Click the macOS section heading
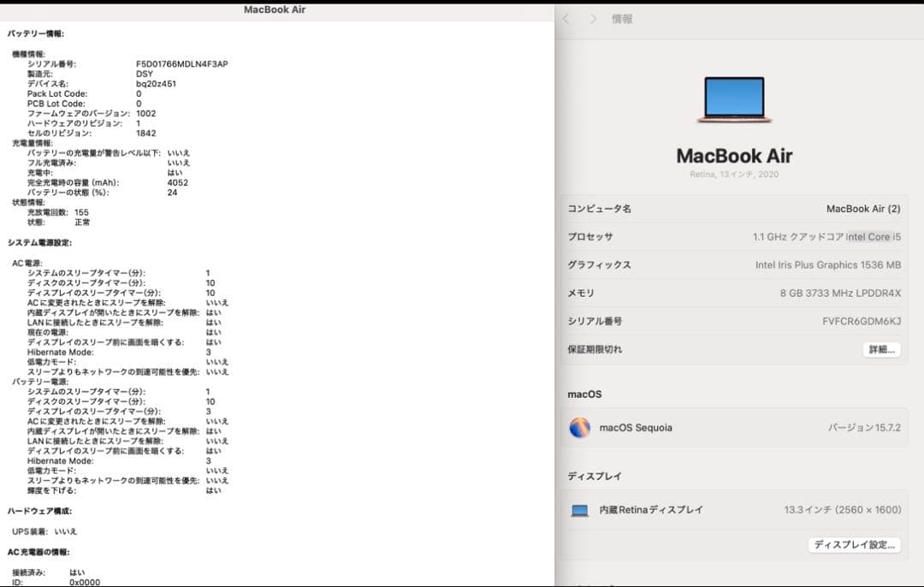Viewport: 924px width, 587px height. [x=584, y=394]
